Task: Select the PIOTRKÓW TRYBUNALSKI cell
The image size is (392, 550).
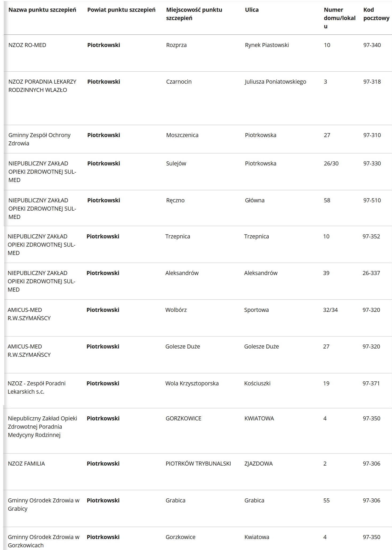Action: 198,464
